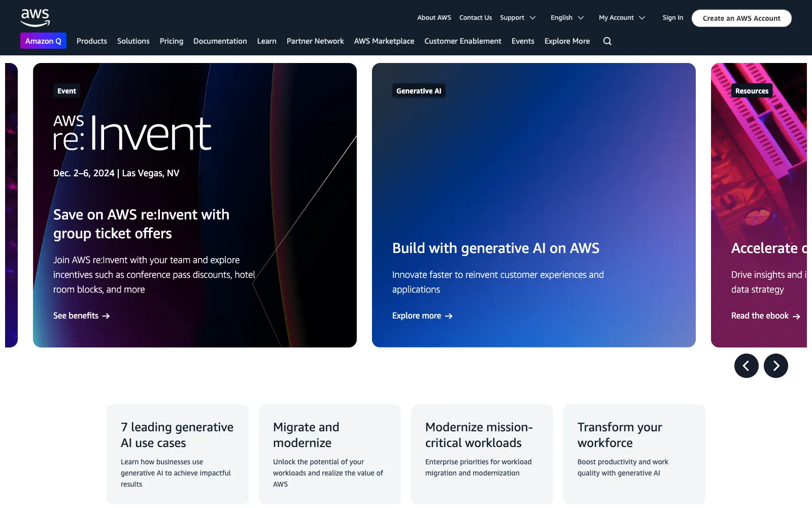Open AWS Marketplace menu item

click(384, 41)
